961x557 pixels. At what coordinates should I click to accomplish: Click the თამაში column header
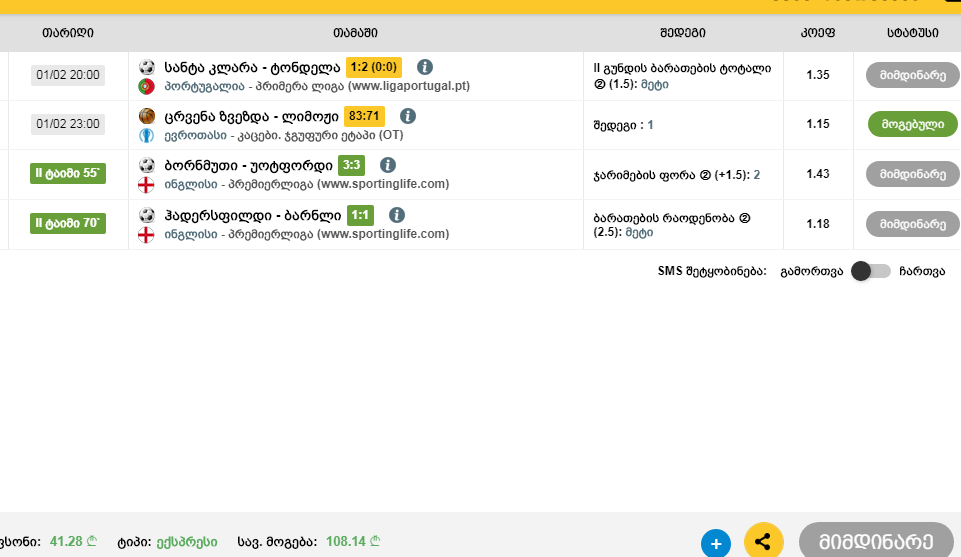[x=355, y=33]
